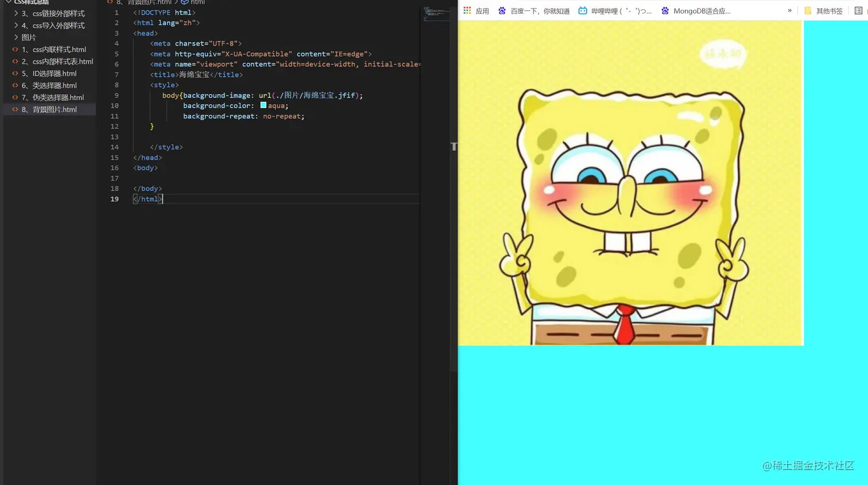Click the HTML icon of 2、css内部样式表.html
The image size is (868, 485).
click(15, 61)
